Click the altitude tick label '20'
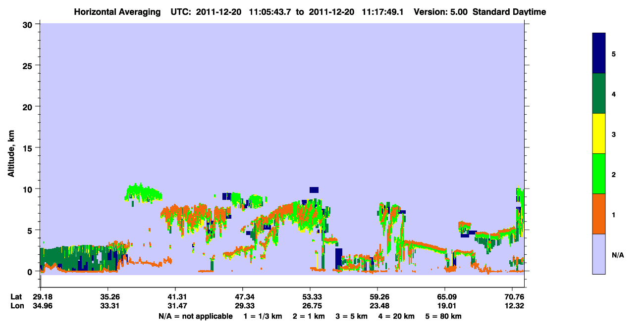 point(29,106)
